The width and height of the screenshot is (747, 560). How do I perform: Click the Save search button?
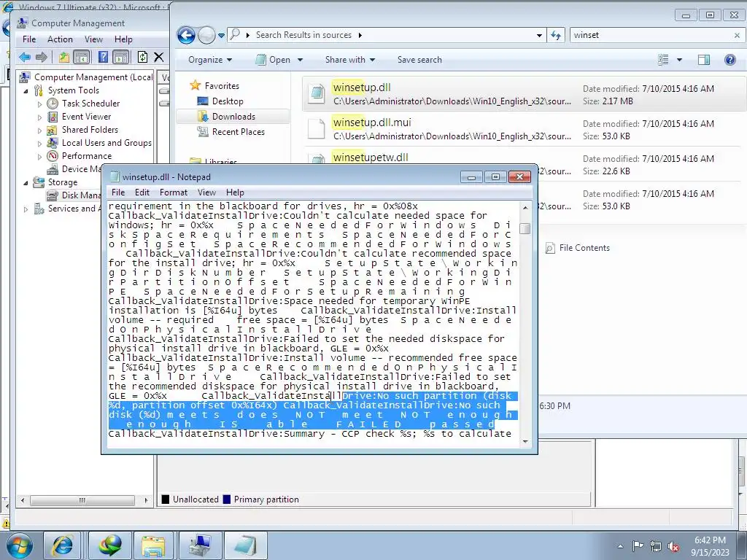pos(419,60)
